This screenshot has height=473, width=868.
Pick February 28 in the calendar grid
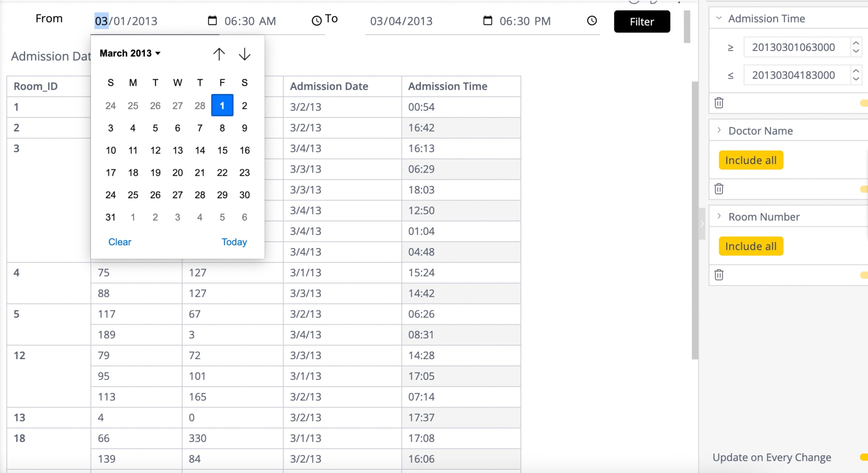(x=200, y=105)
